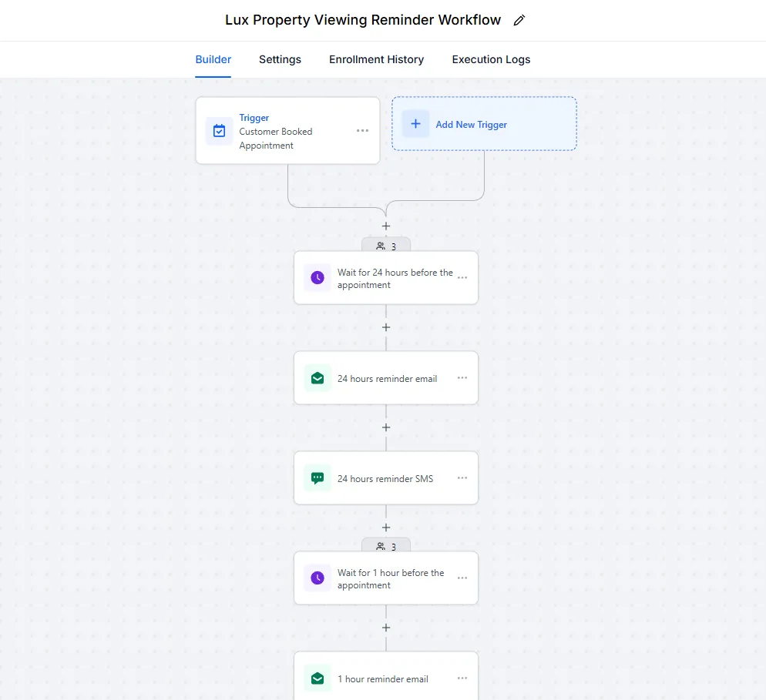Go to the Execution Logs tab
Screen dimensions: 766x700
click(x=491, y=59)
